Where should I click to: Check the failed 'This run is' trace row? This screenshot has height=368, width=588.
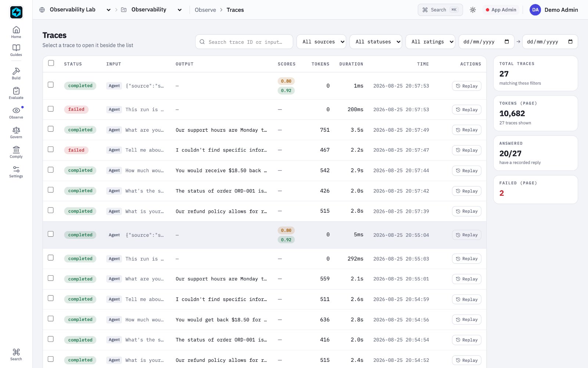point(51,109)
